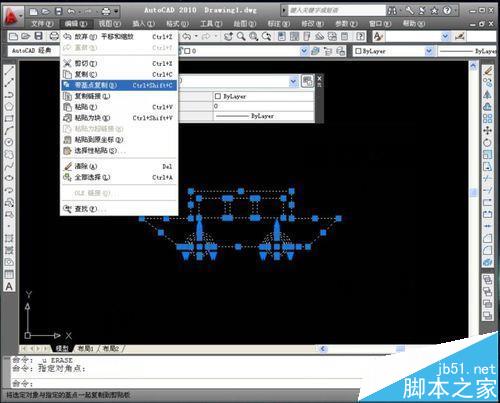Select the Multiline Text A tool

point(9,287)
